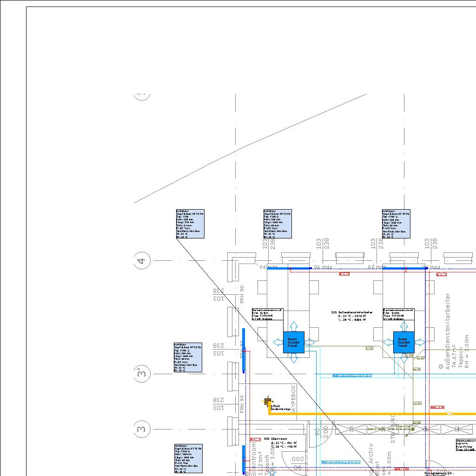Click the downward airflow arrow below left fancoil

tap(293, 358)
